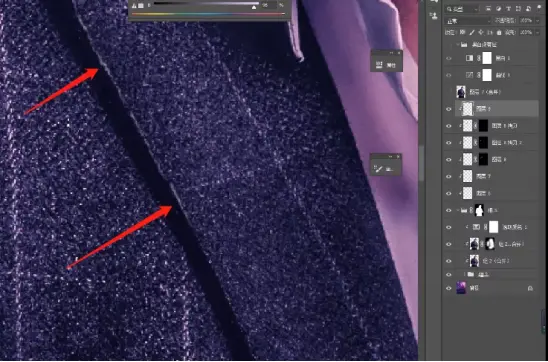Open the Properties collapsed panel icon
Viewport: 548px width, 362px height.
pos(379,65)
